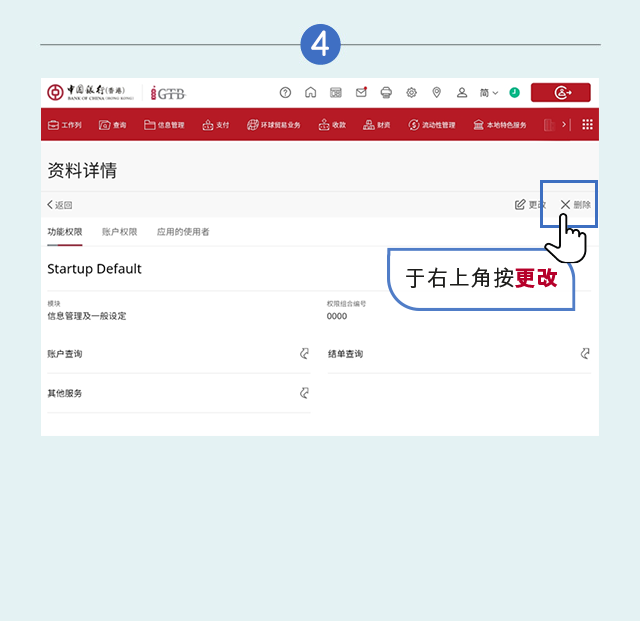Go to home via house icon
This screenshot has height=621, width=640.
pyautogui.click(x=311, y=92)
